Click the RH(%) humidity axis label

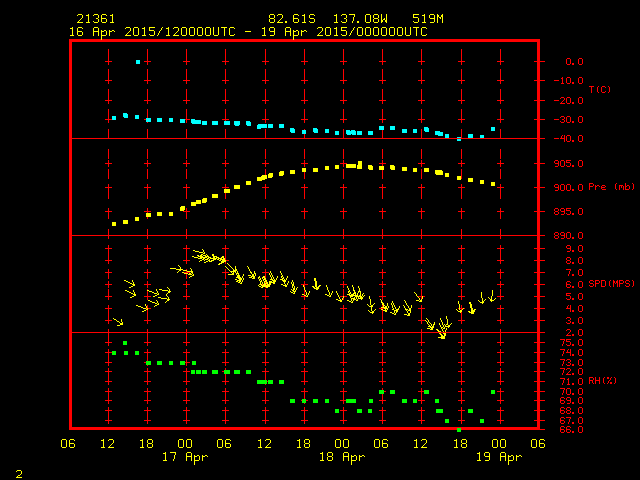click(602, 380)
